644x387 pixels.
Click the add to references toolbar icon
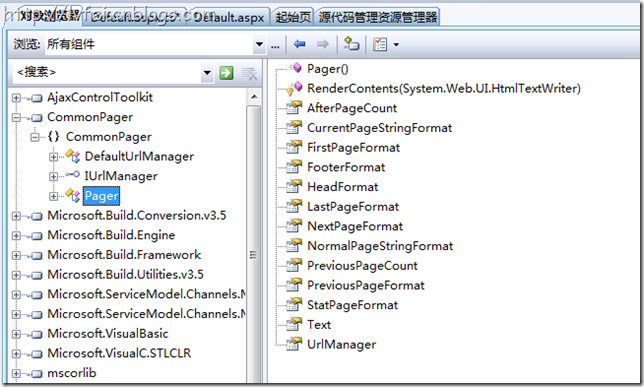pyautogui.click(x=351, y=44)
